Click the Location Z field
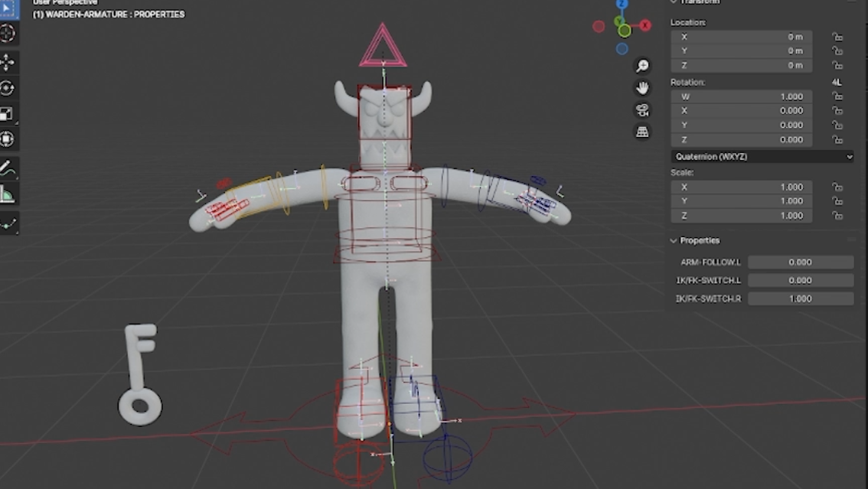 [741, 65]
